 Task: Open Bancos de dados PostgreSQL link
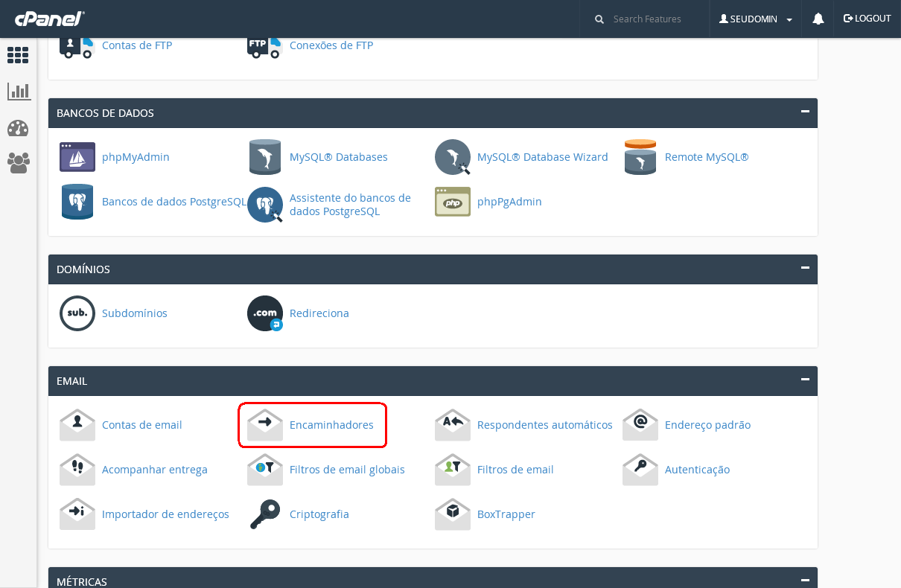(174, 202)
